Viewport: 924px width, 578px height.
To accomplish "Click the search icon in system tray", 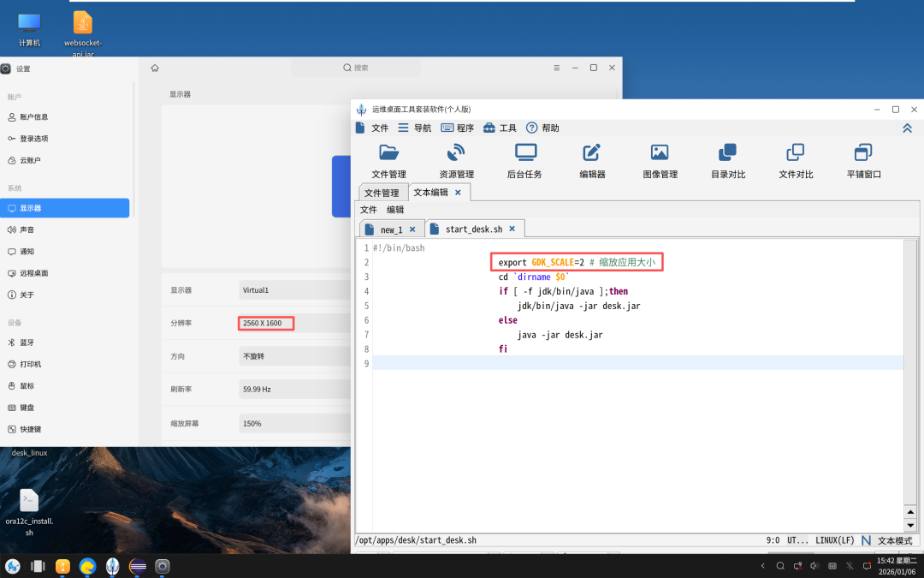I will click(x=780, y=566).
